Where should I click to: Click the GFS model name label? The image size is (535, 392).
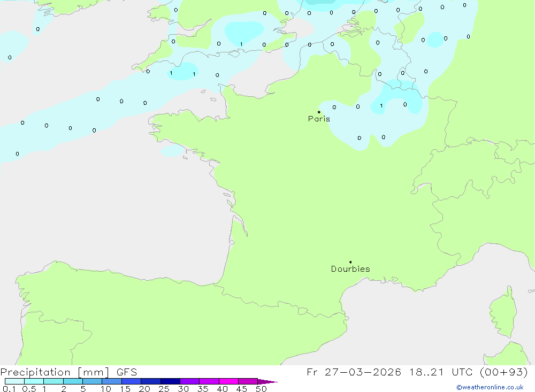pyautogui.click(x=127, y=372)
